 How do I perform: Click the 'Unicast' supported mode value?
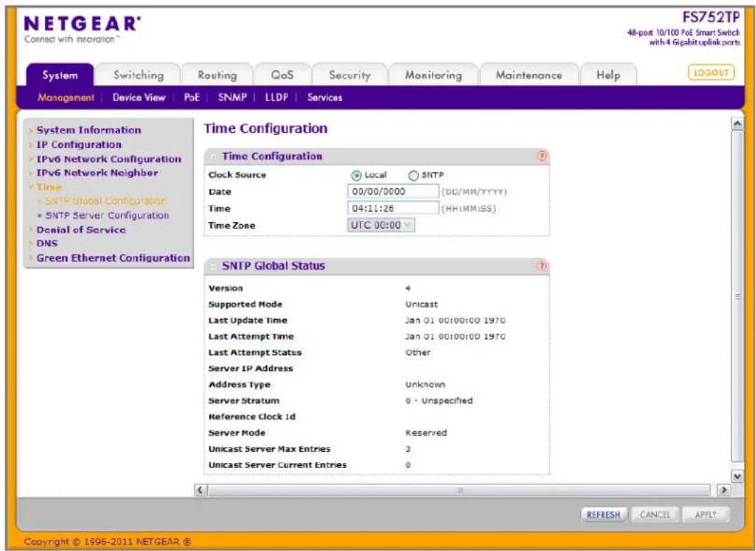[422, 304]
